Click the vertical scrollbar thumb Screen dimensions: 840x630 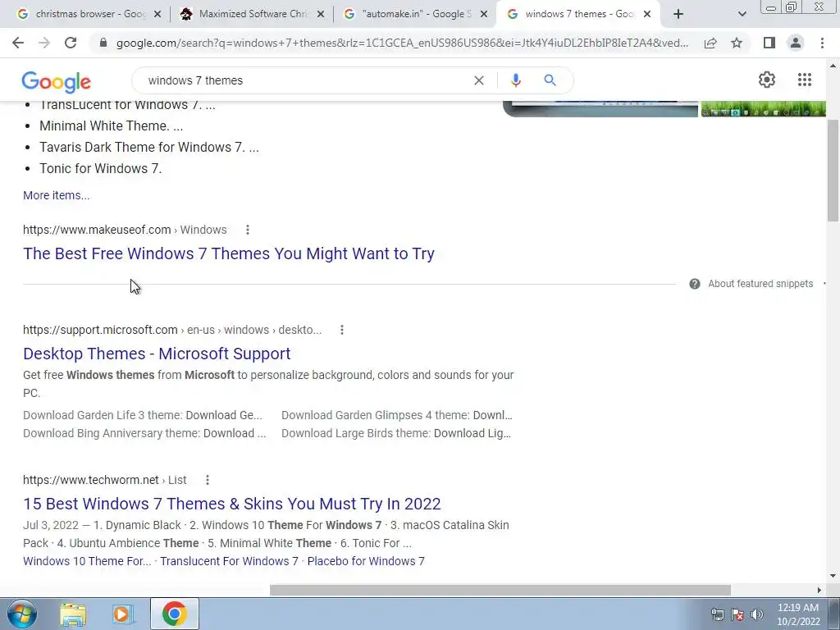[x=833, y=171]
